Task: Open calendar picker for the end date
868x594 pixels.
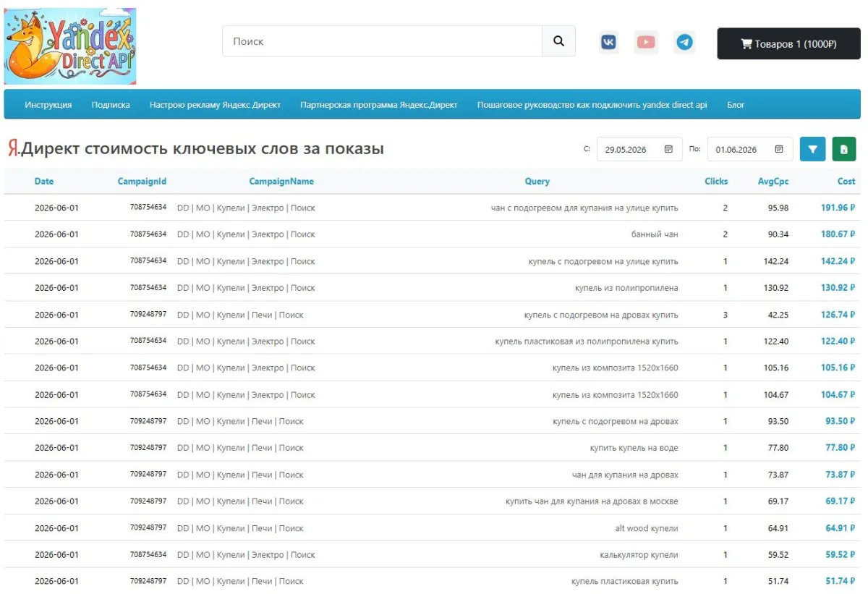Action: click(779, 149)
